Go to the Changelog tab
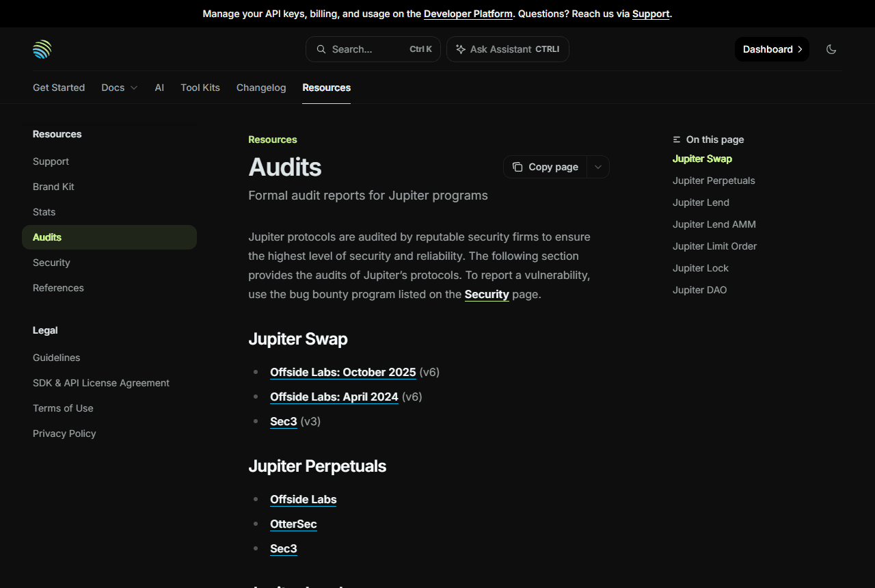 261,88
